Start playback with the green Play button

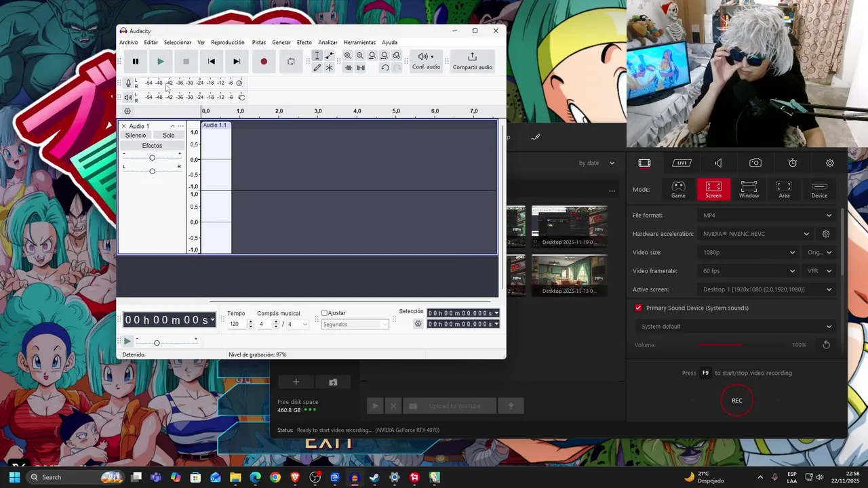tap(161, 62)
